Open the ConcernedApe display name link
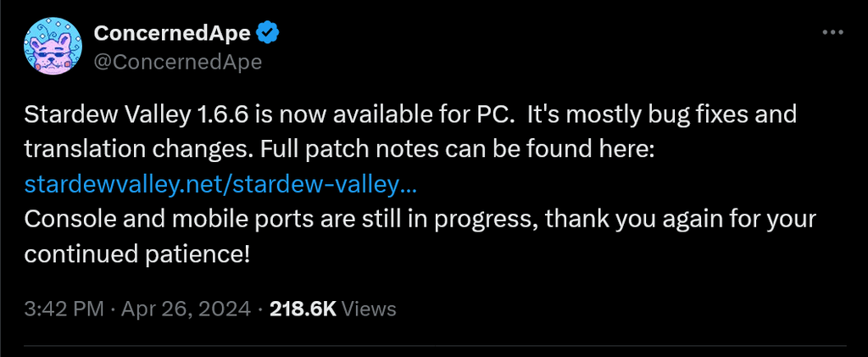The image size is (868, 357). (x=171, y=34)
